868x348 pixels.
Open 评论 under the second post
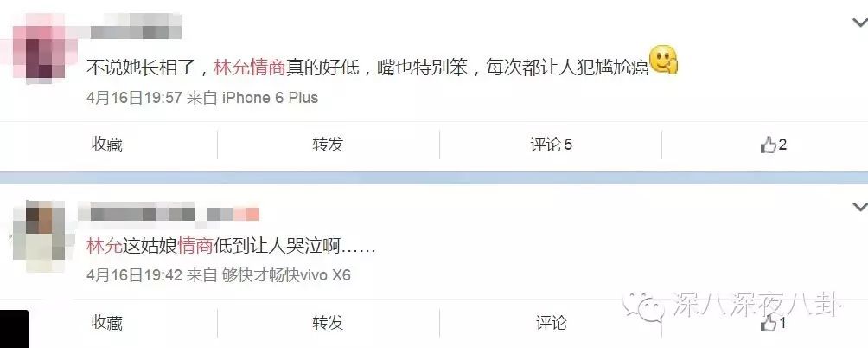point(551,323)
